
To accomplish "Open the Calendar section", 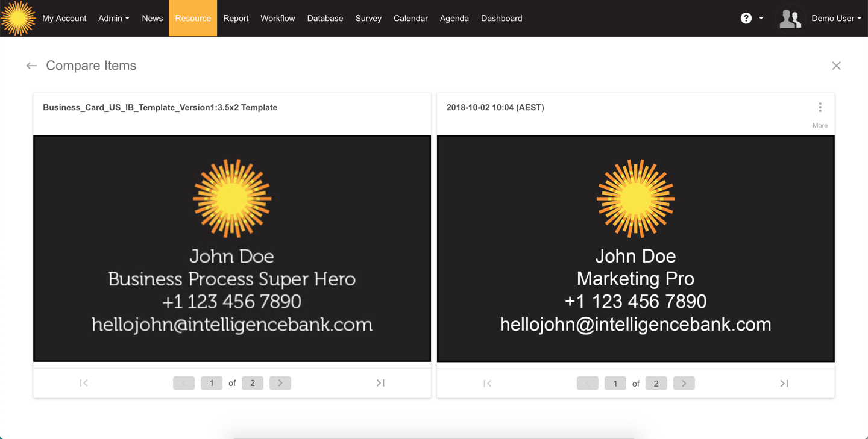I will (410, 18).
